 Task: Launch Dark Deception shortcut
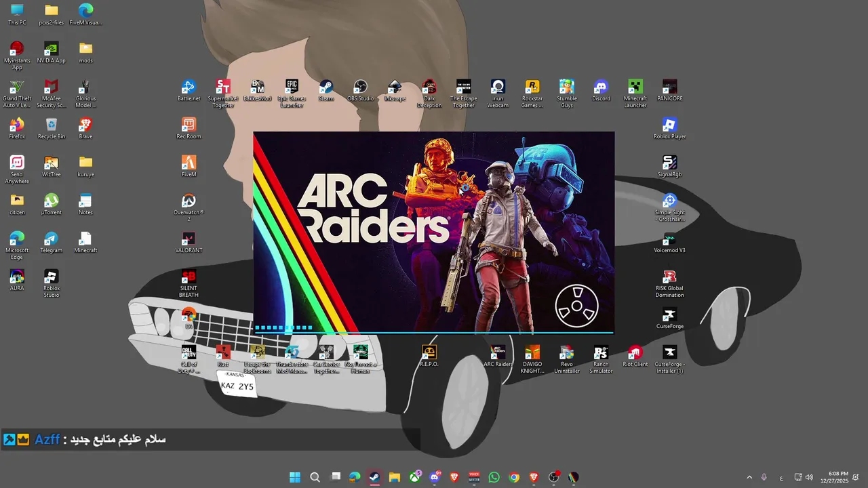tap(429, 94)
